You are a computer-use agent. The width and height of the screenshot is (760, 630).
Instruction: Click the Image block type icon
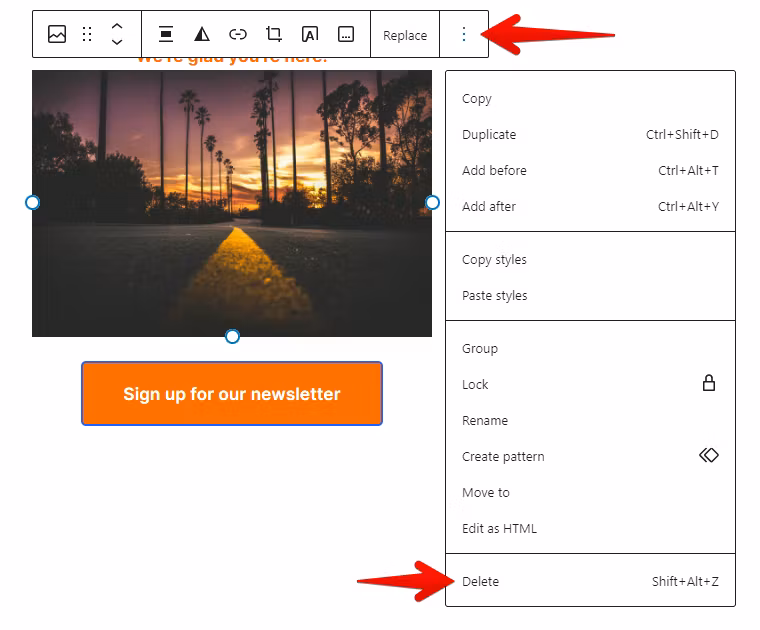[x=57, y=34]
